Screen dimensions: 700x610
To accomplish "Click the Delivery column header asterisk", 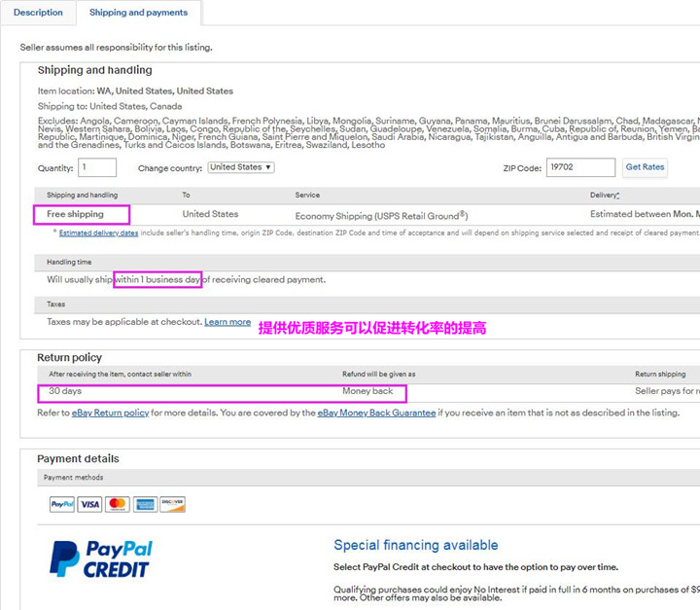I will (618, 195).
